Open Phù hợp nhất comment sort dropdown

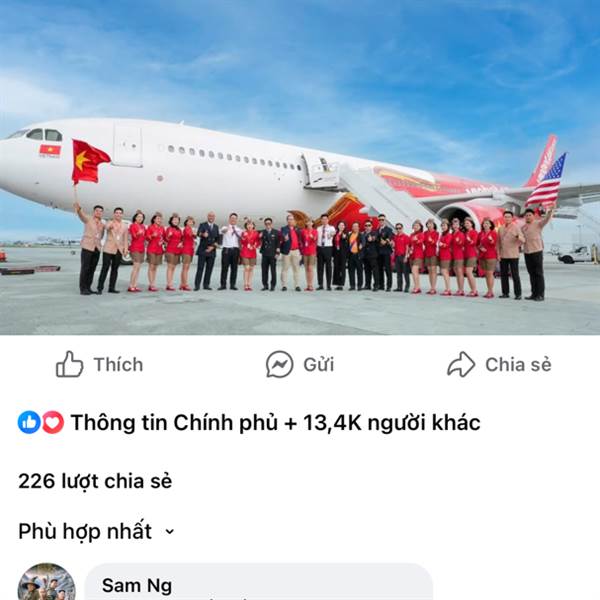click(96, 531)
